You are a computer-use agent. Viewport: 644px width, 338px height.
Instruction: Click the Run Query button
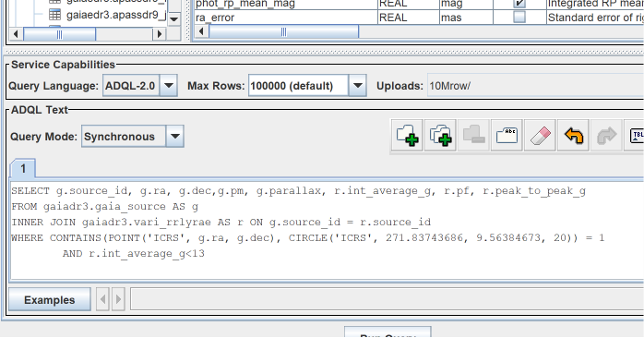click(388, 332)
